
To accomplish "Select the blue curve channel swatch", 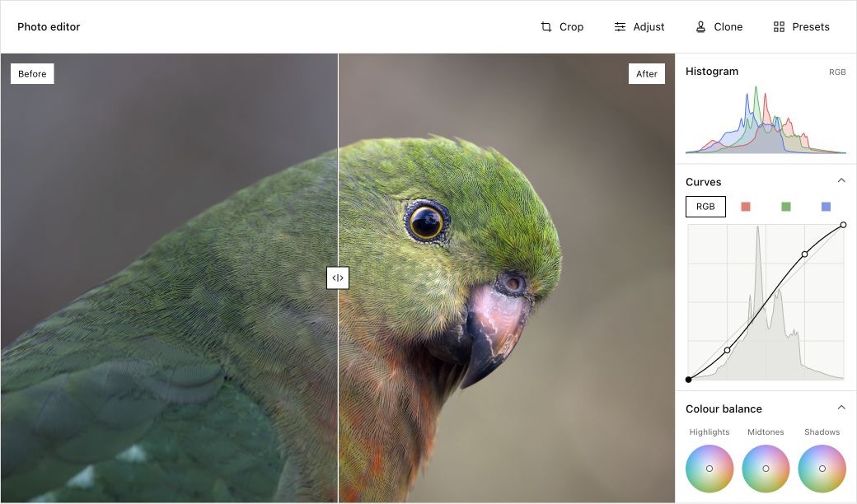I will [826, 207].
